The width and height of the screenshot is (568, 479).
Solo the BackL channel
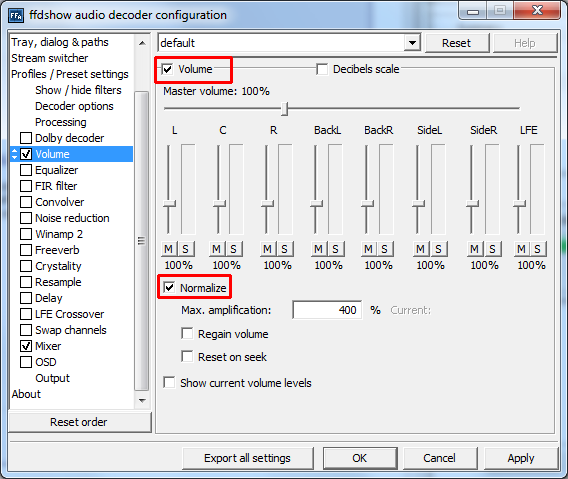(336, 249)
